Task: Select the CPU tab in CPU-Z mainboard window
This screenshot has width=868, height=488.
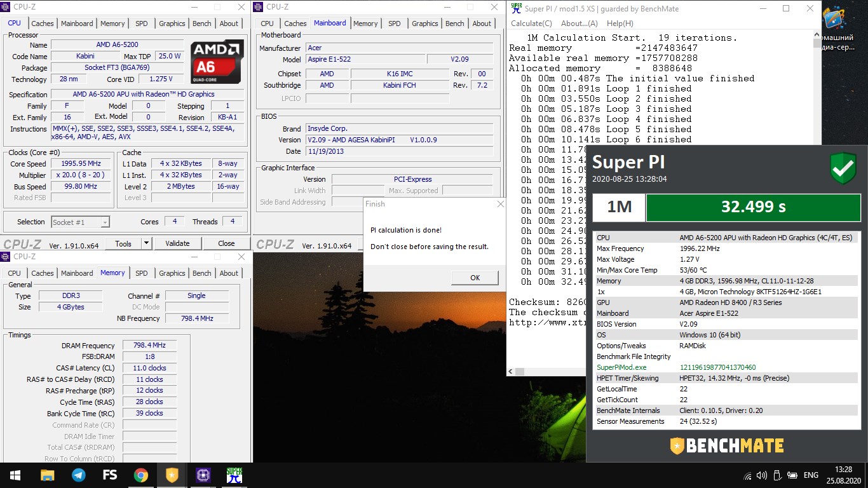Action: tap(268, 24)
